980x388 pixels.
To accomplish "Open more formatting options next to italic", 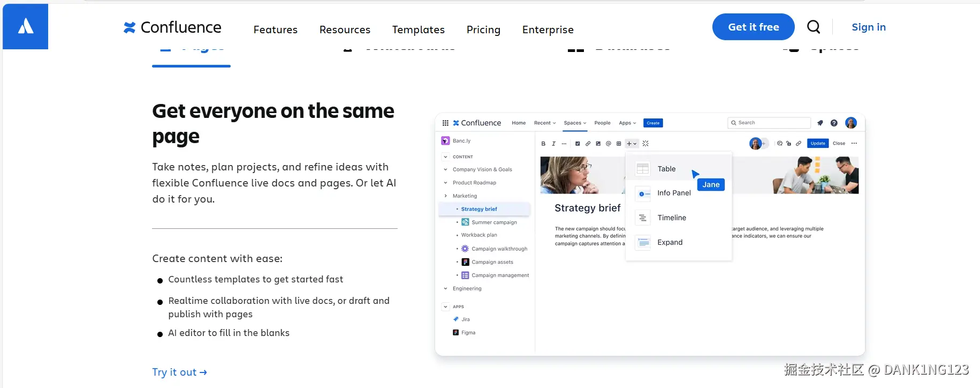I will (x=564, y=144).
